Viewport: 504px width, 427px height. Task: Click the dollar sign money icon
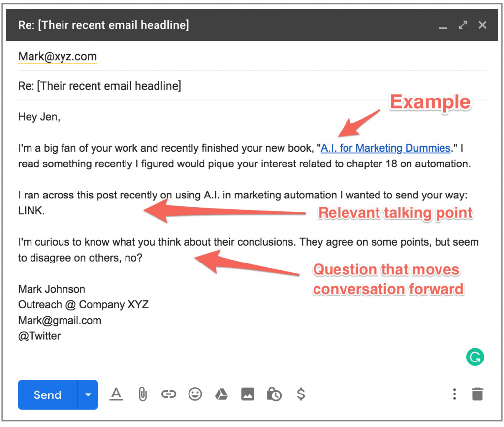click(301, 394)
